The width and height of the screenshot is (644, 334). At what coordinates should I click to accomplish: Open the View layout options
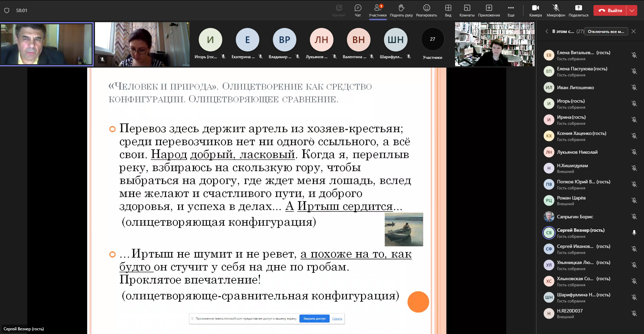click(x=448, y=10)
